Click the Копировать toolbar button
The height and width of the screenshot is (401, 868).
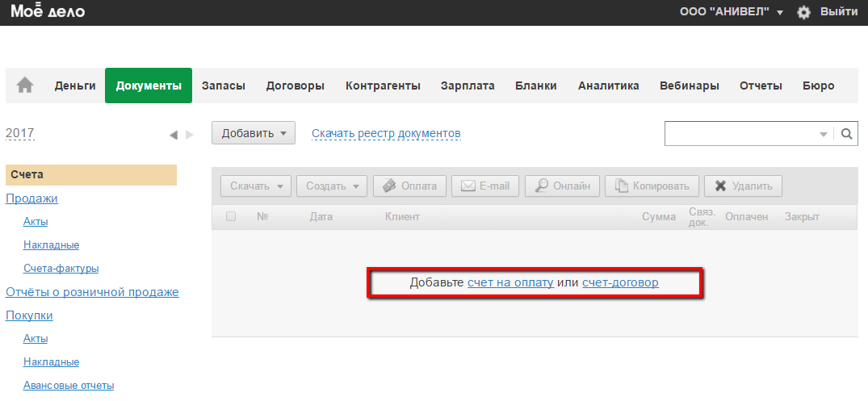click(x=652, y=186)
